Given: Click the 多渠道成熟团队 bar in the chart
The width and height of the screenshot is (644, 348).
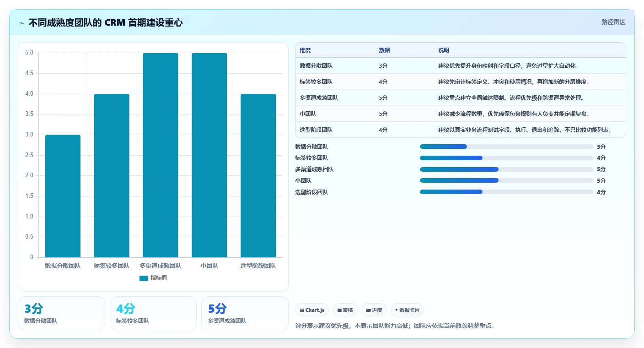Looking at the screenshot, I should (161, 155).
